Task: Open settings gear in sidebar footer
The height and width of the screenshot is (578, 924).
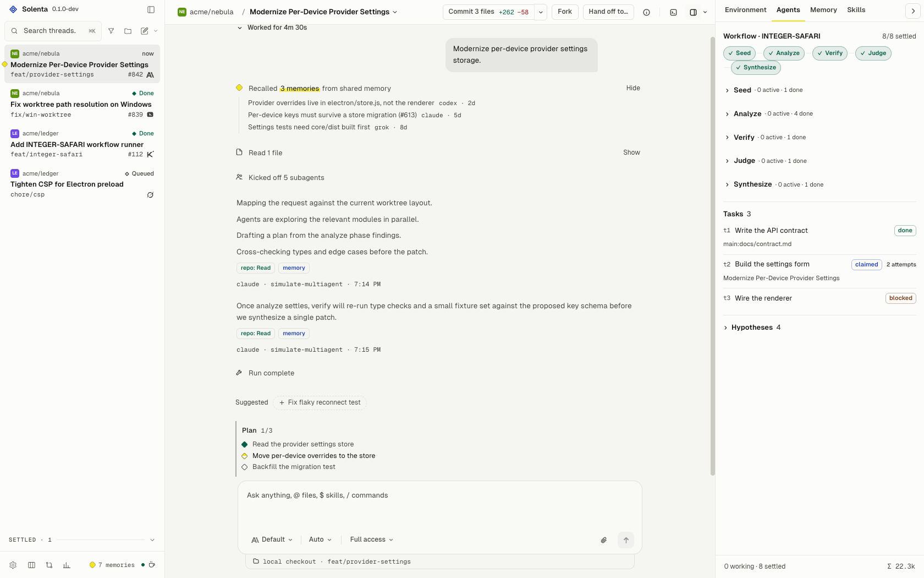Action: 13,565
